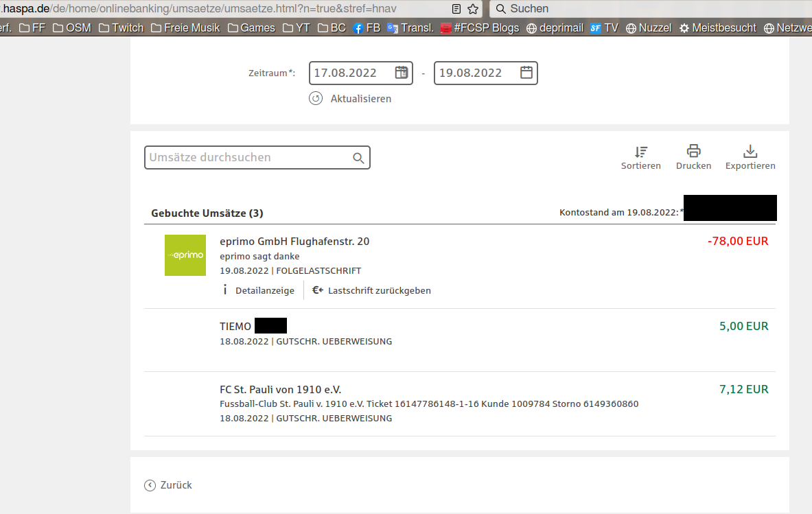Click the eprimo sagt danke text
The width and height of the screenshot is (812, 514).
(x=259, y=256)
